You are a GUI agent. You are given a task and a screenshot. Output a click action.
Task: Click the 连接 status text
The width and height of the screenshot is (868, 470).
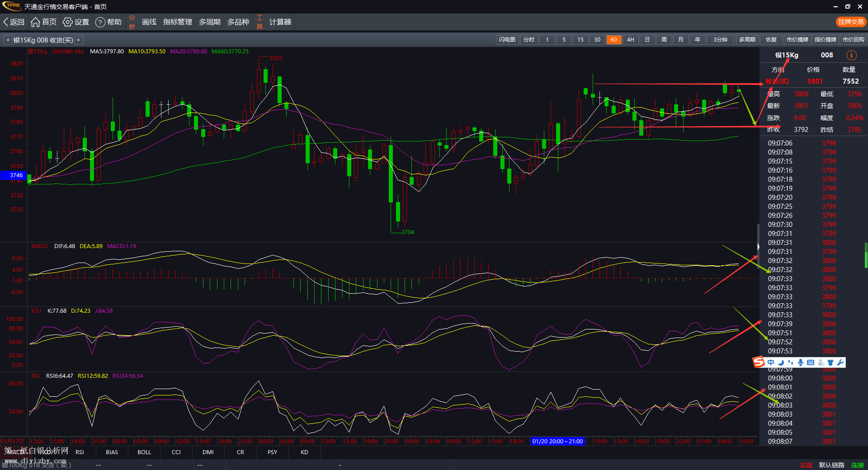point(858,465)
